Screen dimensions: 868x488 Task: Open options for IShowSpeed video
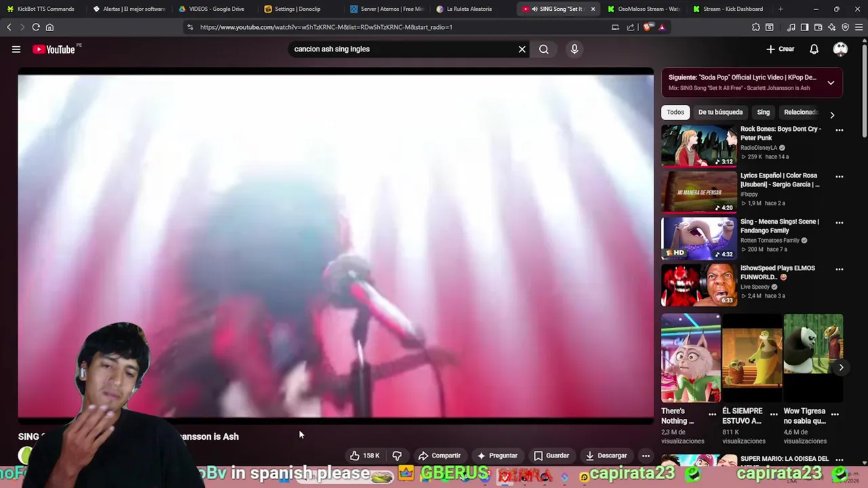tap(840, 270)
